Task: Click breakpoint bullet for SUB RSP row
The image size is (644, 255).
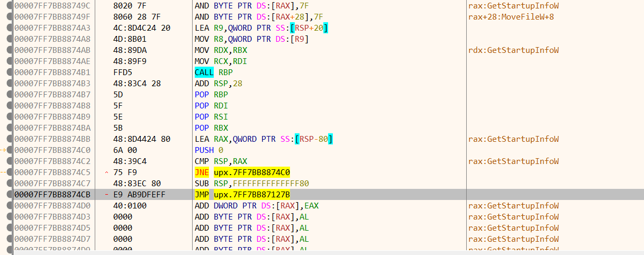Action: tap(10, 183)
